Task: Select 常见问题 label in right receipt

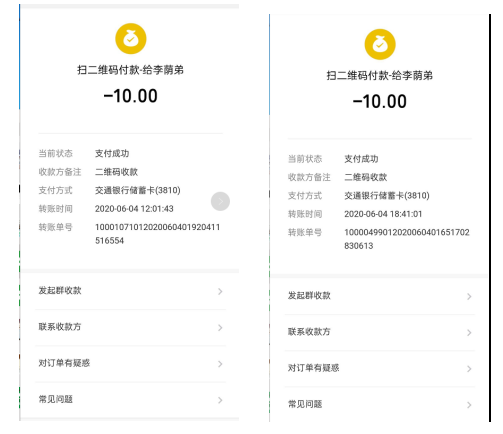Action: click(x=305, y=404)
